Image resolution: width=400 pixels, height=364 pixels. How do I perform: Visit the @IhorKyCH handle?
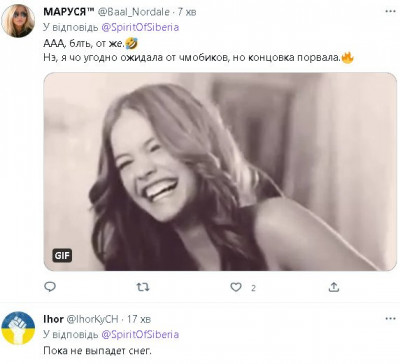[92, 319]
